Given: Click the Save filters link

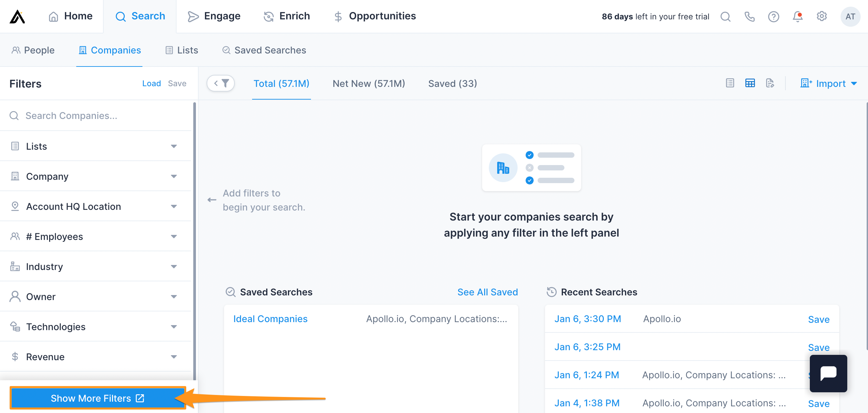Looking at the screenshot, I should pyautogui.click(x=177, y=84).
